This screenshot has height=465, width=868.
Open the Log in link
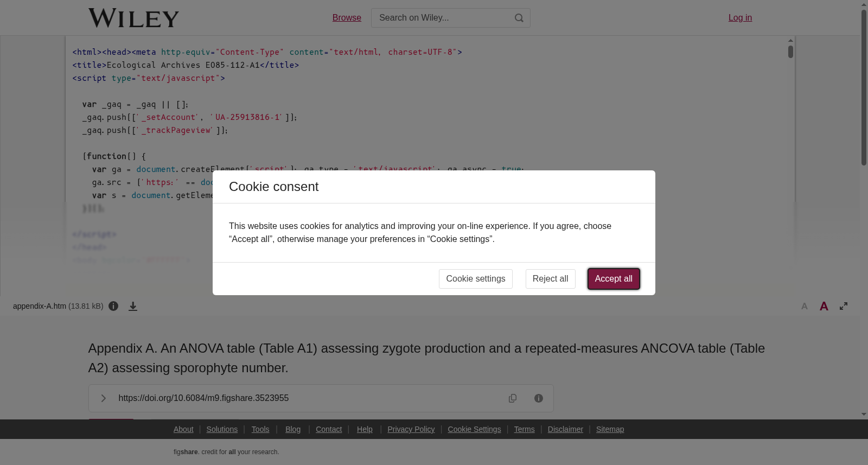(740, 18)
